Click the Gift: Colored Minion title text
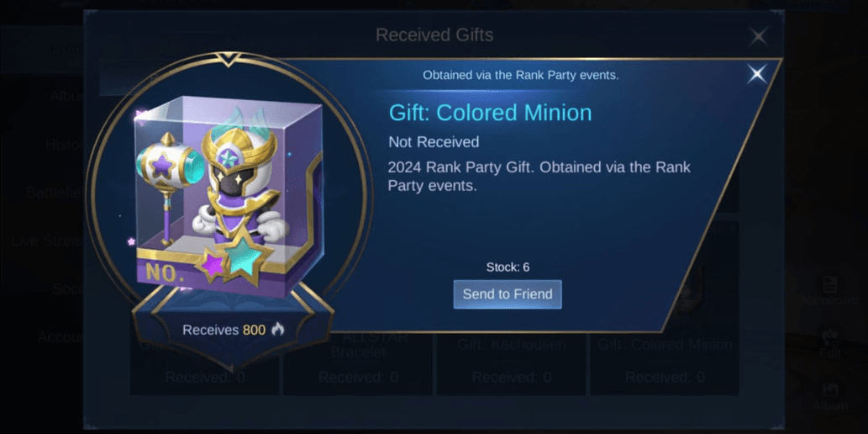This screenshot has height=434, width=868. click(x=490, y=113)
